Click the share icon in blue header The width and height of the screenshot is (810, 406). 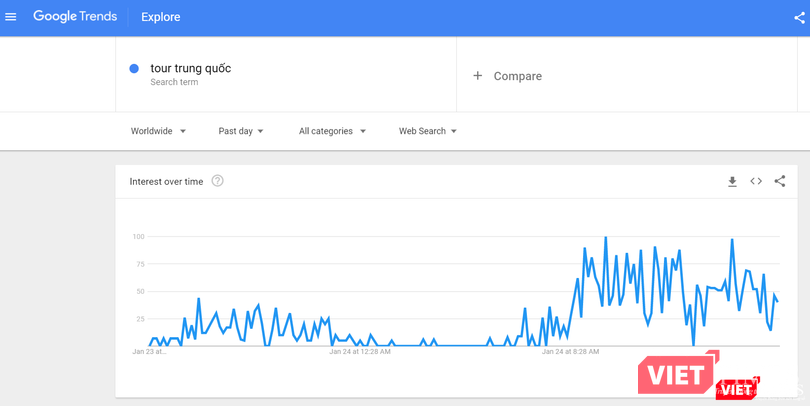pos(799,17)
